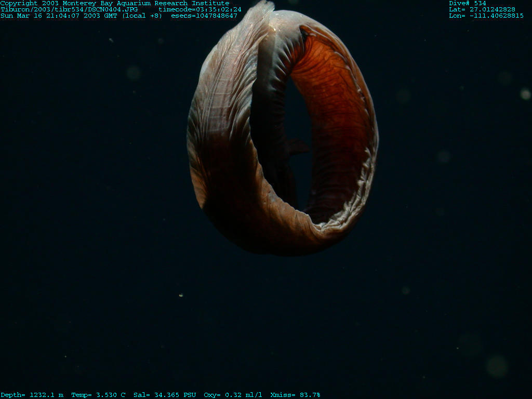Click the 'Depth= 1232.1 m' reading

[x=32, y=395]
